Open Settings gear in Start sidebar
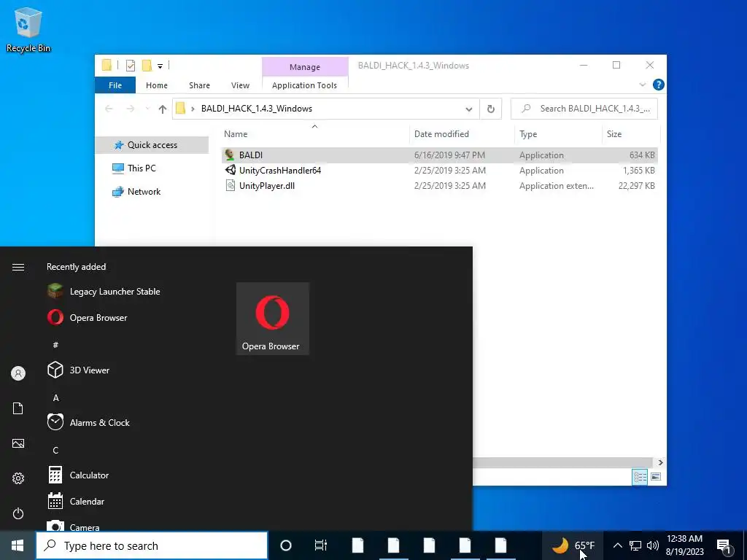Viewport: 747px width, 560px height. (x=18, y=478)
